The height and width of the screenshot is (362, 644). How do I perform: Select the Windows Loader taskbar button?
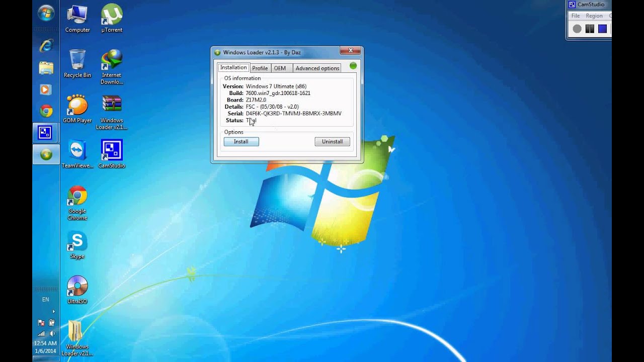point(46,154)
